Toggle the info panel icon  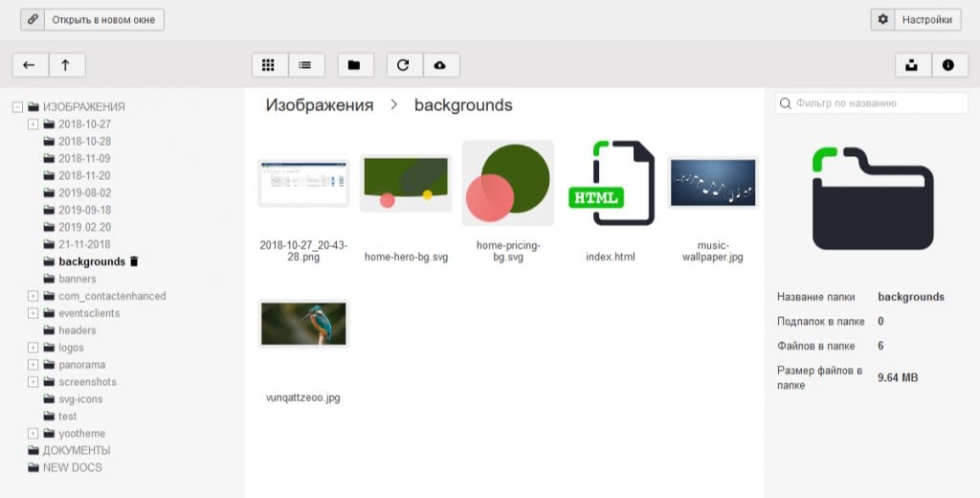tap(950, 65)
